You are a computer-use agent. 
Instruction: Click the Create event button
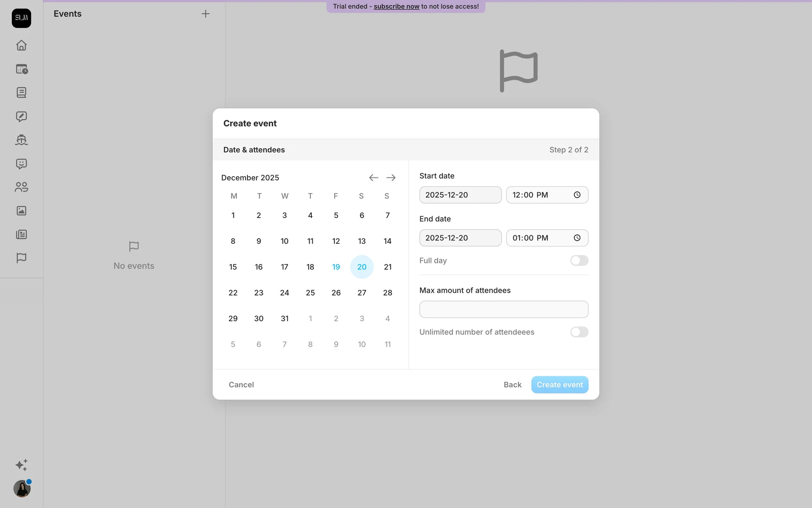pos(560,384)
